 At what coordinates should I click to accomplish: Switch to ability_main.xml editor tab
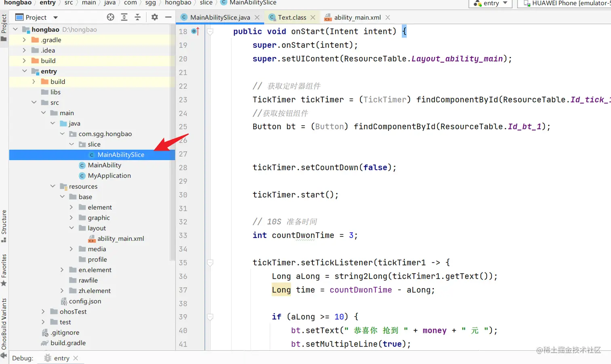[357, 17]
